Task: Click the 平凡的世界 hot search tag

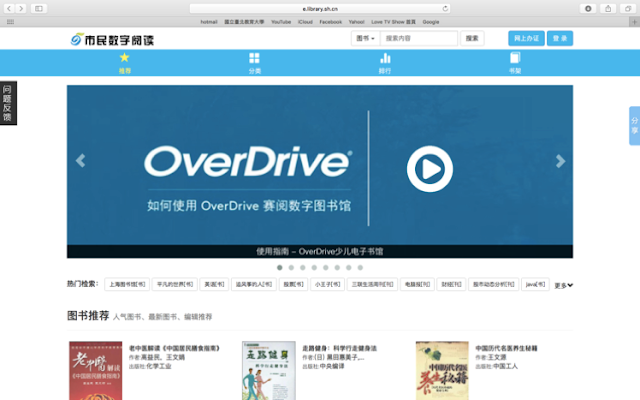Action: pos(175,284)
